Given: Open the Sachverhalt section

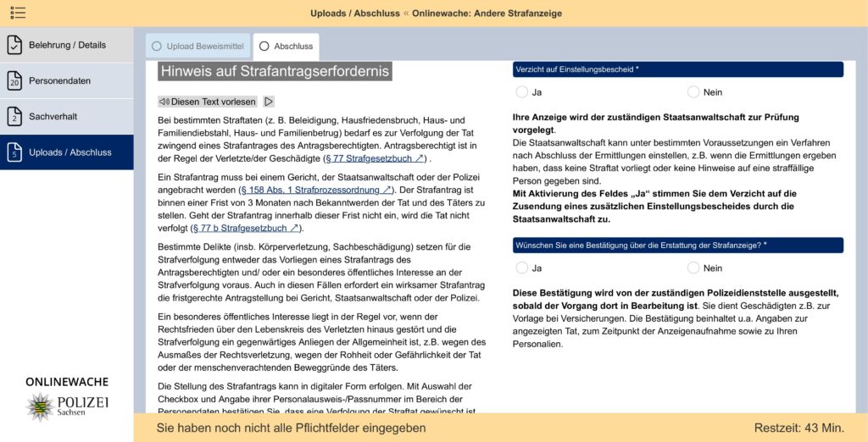Looking at the screenshot, I should click(66, 117).
